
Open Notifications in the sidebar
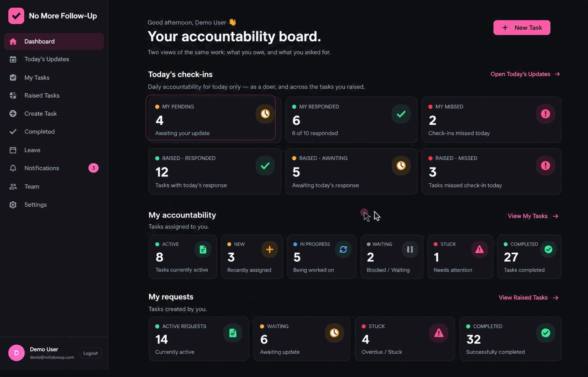[54, 168]
